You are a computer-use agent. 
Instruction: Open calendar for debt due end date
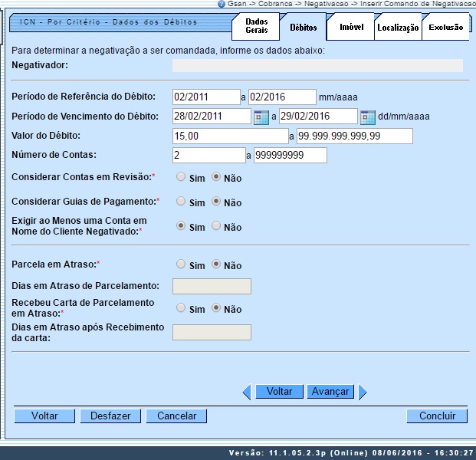(x=367, y=117)
